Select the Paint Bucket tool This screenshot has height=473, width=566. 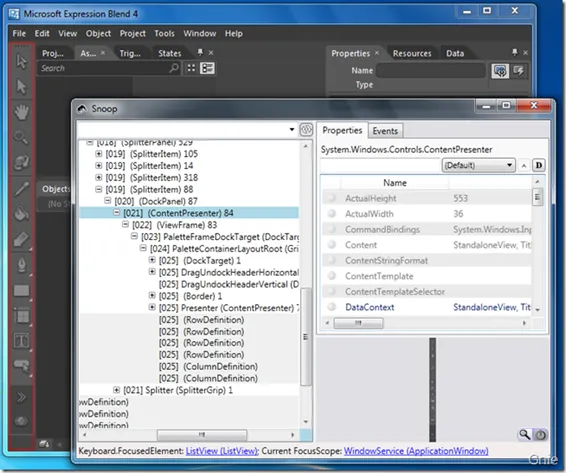[x=21, y=213]
